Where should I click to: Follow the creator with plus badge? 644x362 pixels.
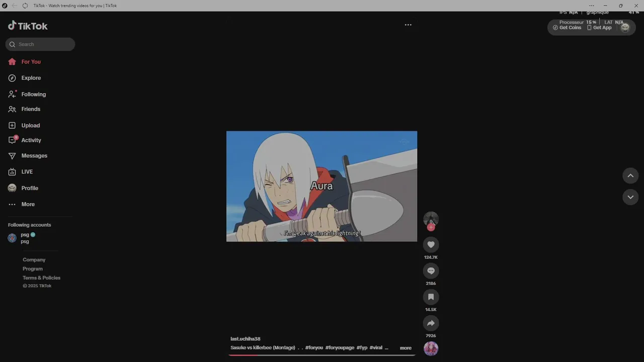(431, 227)
